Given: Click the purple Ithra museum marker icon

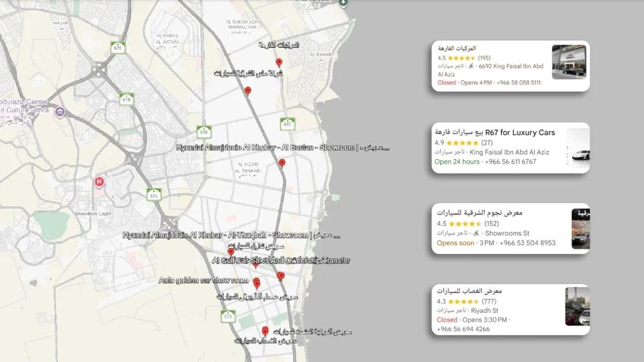Looking at the screenshot, I should pos(60,112).
